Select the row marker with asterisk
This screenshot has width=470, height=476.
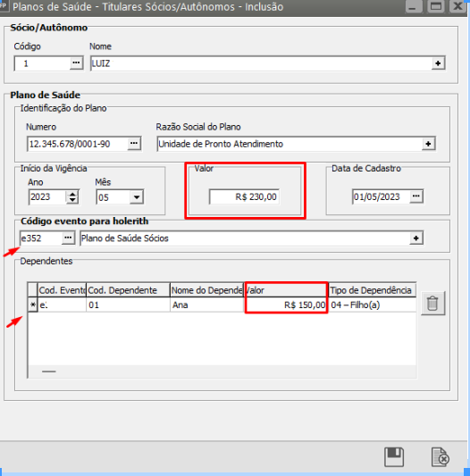tap(33, 305)
